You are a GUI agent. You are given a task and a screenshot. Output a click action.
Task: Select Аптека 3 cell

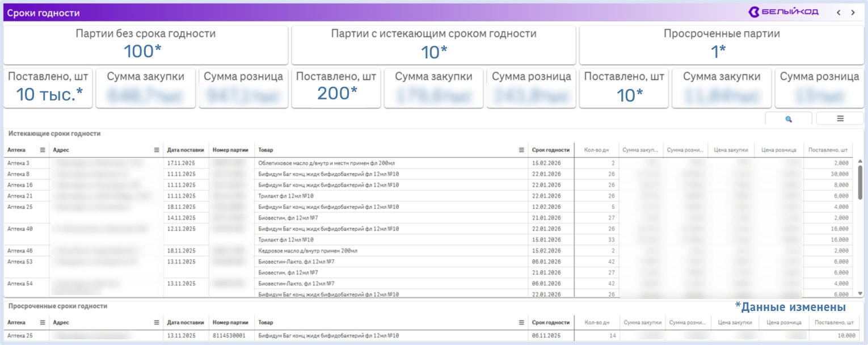click(x=27, y=163)
